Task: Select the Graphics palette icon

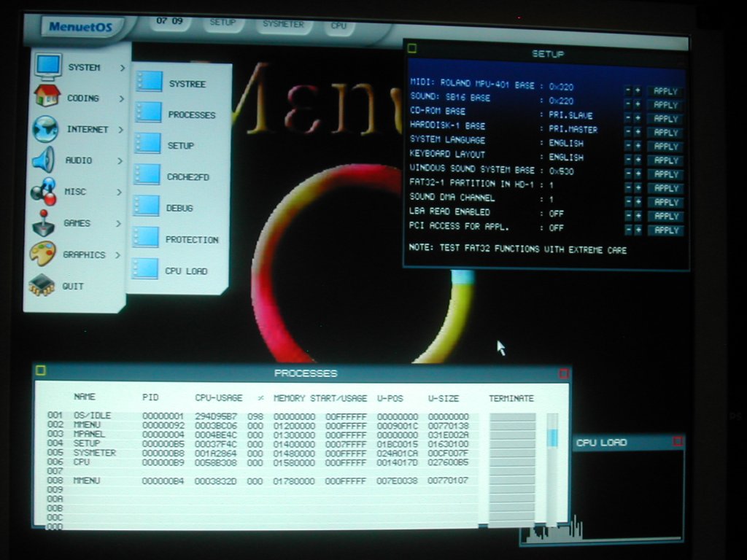Action: pos(42,254)
